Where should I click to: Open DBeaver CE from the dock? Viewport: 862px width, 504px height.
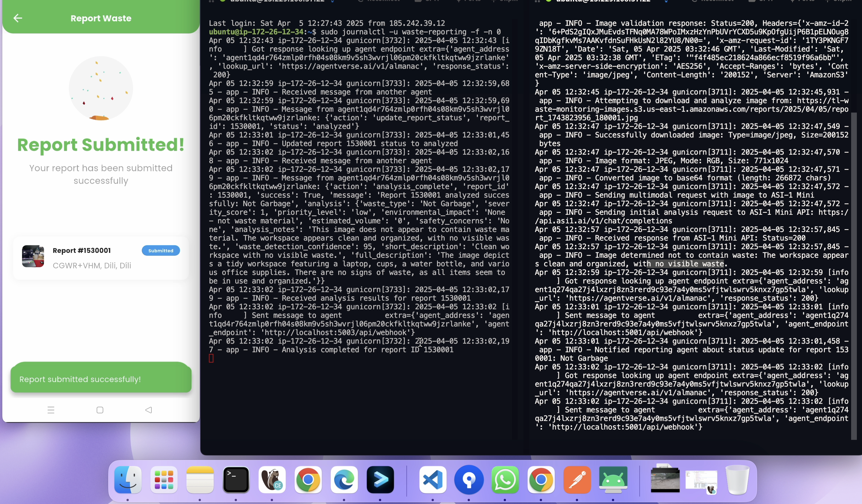(272, 480)
